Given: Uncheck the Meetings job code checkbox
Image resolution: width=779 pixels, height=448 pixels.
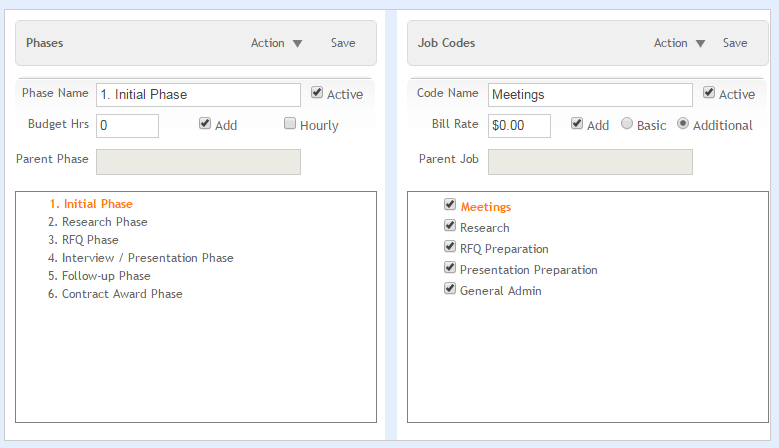Looking at the screenshot, I should click(450, 204).
